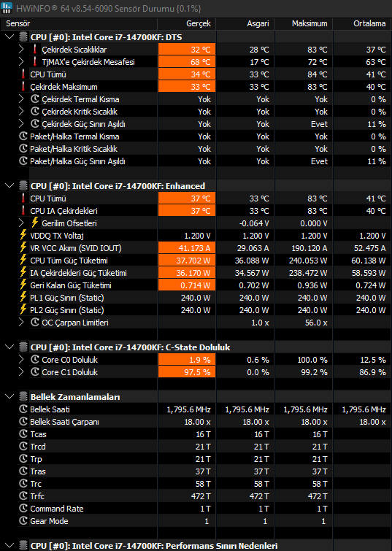This screenshot has width=392, height=551.
Task: Click lightning icon beside IA Çekirdekleri Güç Tüketimi
Action: 23,272
